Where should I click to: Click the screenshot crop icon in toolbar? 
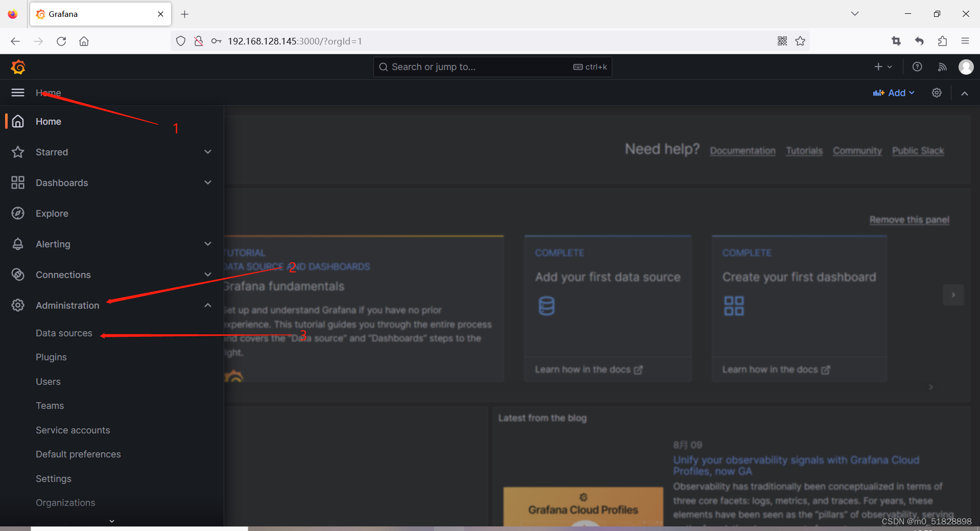pyautogui.click(x=896, y=41)
